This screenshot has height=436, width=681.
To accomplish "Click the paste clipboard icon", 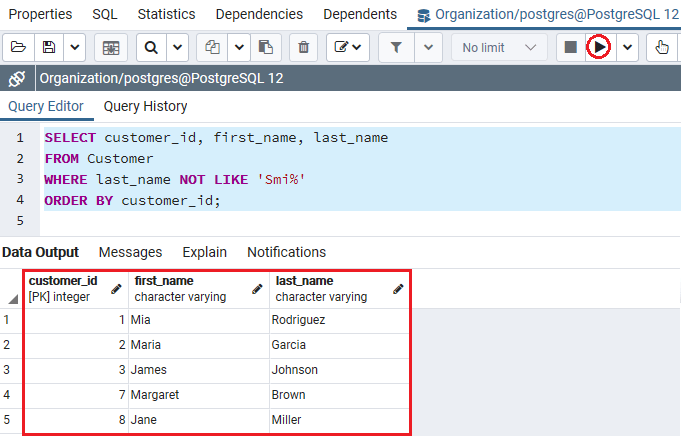I will pos(265,47).
